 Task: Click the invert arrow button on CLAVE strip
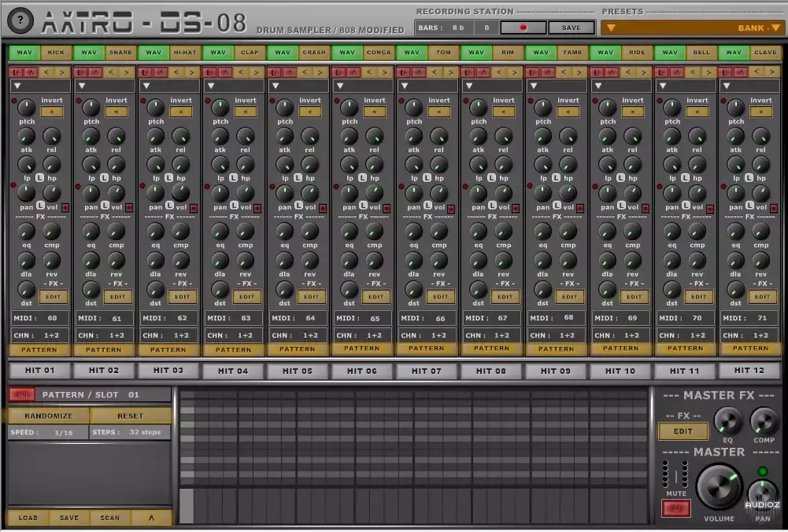(761, 112)
